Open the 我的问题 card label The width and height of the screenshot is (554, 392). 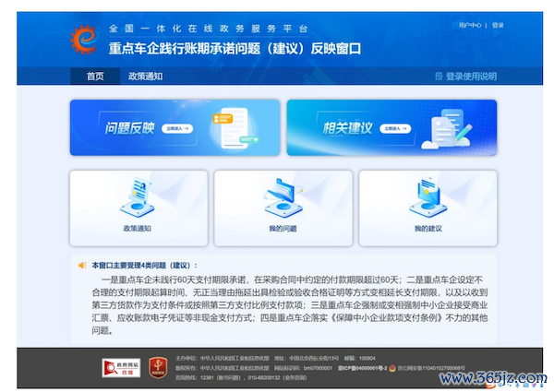(x=283, y=229)
